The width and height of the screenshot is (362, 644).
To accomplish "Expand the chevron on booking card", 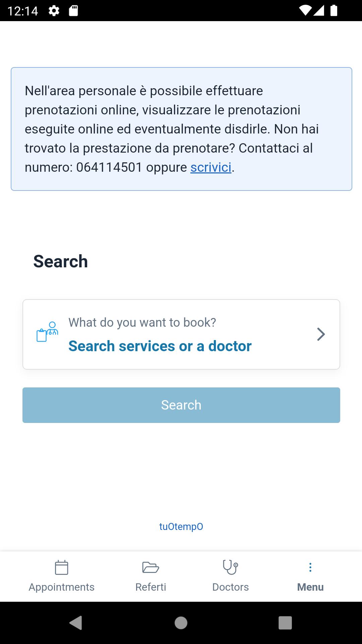I will (321, 334).
